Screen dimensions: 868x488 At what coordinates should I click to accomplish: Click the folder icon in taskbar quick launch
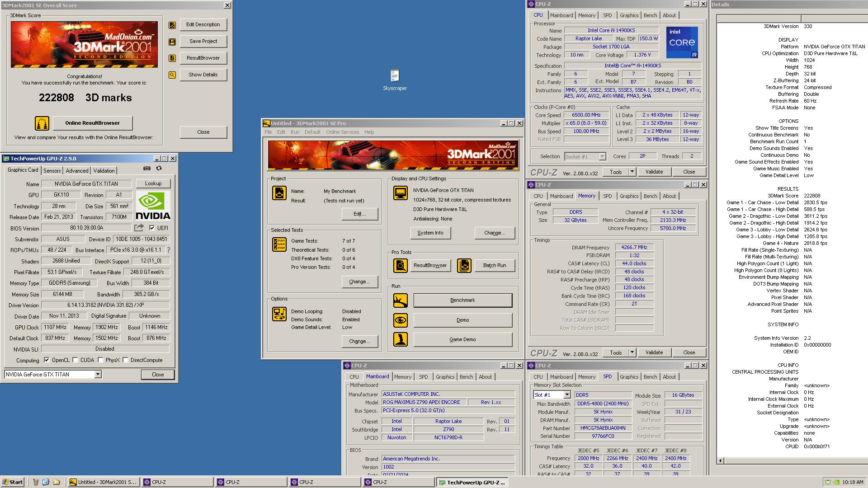pos(57,482)
